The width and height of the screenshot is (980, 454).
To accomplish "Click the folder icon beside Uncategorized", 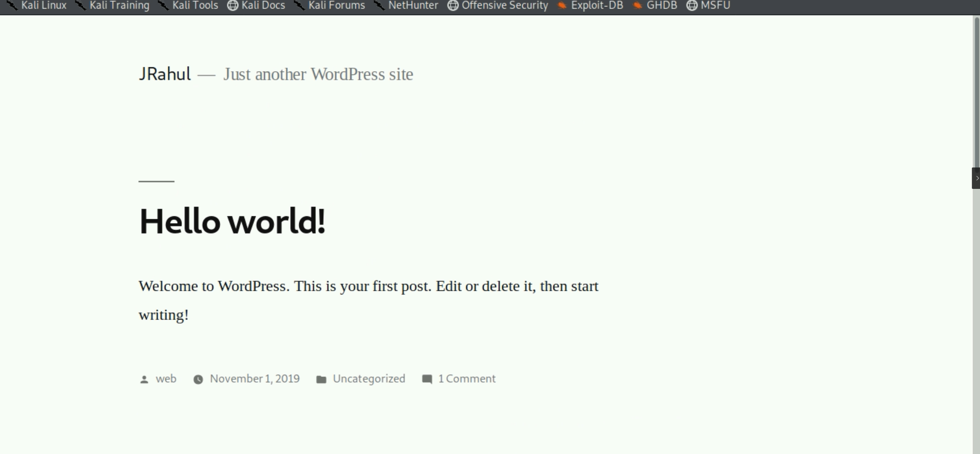I will [x=322, y=379].
